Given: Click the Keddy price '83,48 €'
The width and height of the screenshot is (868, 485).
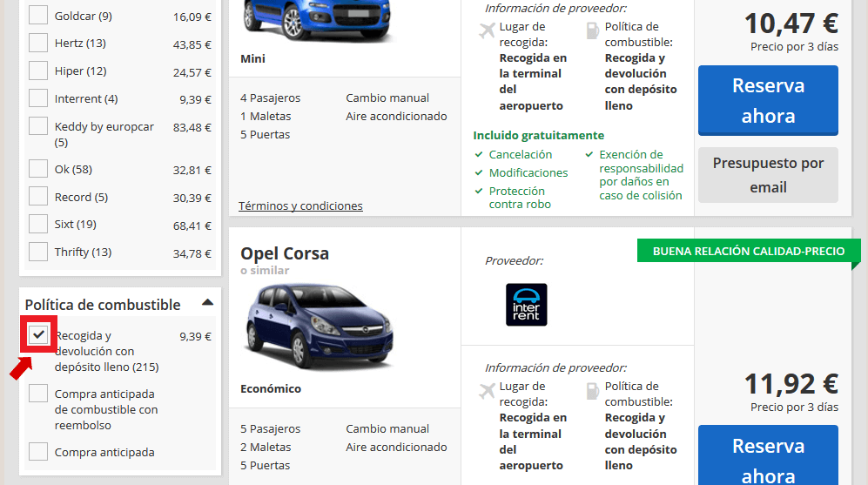Looking at the screenshot, I should 192,127.
